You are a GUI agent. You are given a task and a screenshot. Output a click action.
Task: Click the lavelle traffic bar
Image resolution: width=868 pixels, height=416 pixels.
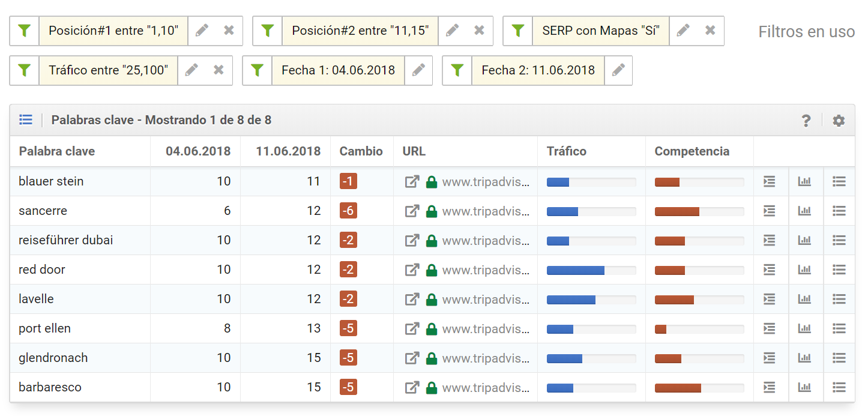(591, 300)
